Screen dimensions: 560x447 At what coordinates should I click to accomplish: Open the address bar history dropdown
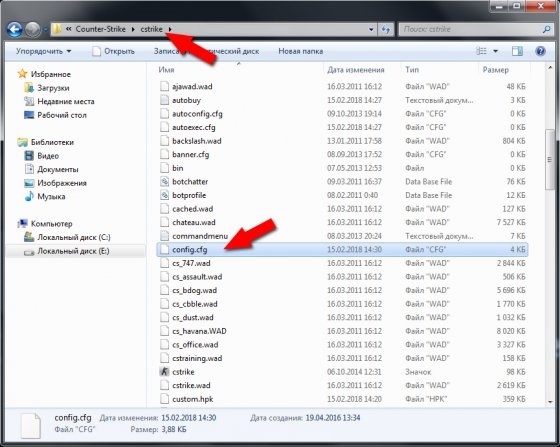coord(371,30)
